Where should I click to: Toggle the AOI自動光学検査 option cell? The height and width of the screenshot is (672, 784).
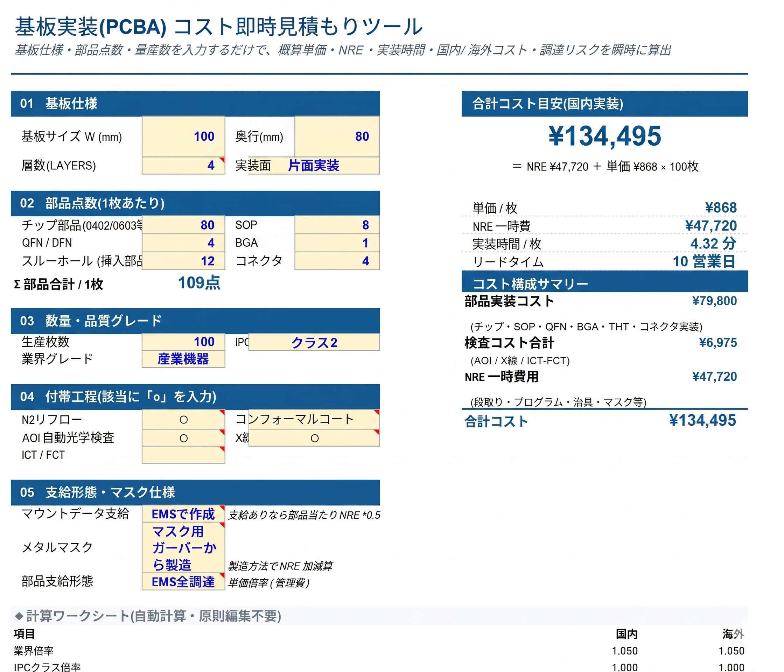[183, 438]
